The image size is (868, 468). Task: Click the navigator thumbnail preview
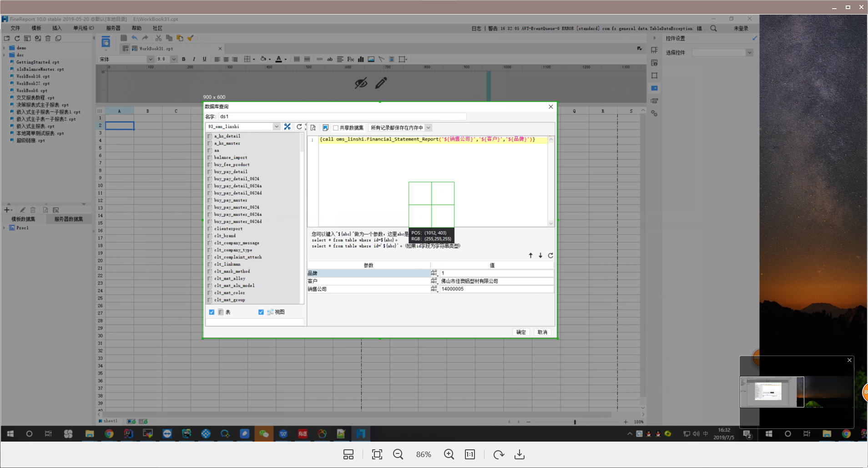point(772,392)
